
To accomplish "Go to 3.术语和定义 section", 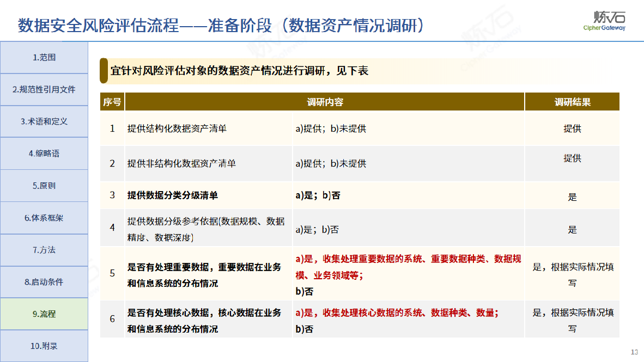I will tap(44, 121).
